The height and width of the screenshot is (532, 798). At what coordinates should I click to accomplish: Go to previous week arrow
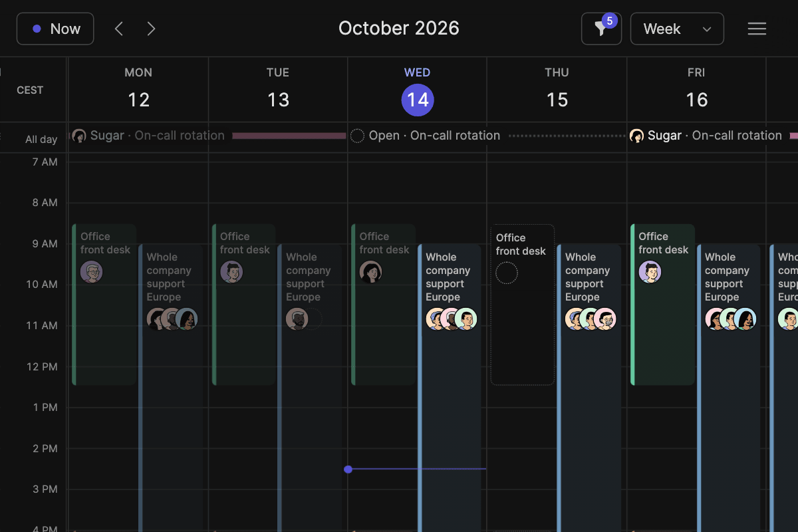tap(119, 29)
